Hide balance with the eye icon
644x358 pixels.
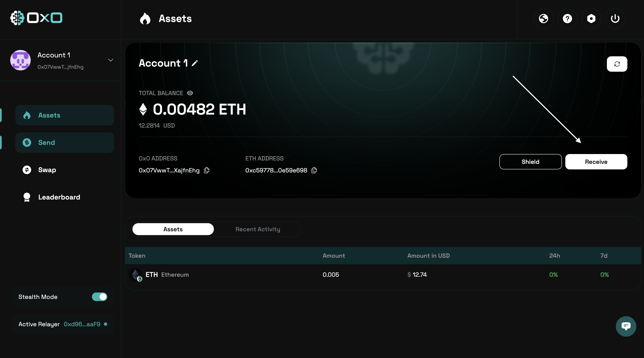[190, 93]
